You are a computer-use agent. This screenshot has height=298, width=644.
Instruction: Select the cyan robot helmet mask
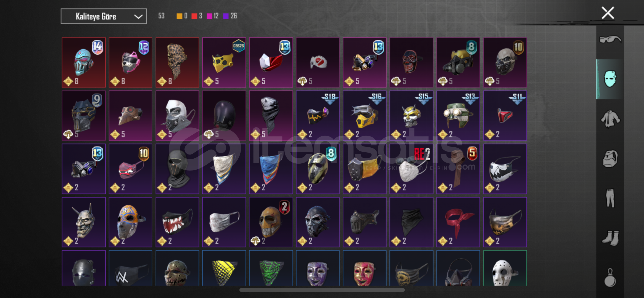click(84, 62)
